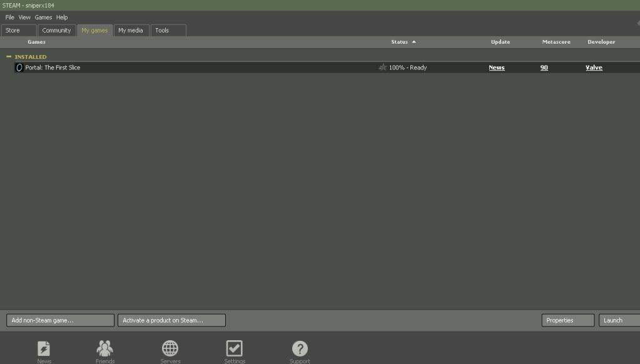Open the Help menu
The width and height of the screenshot is (640, 364).
point(62,18)
